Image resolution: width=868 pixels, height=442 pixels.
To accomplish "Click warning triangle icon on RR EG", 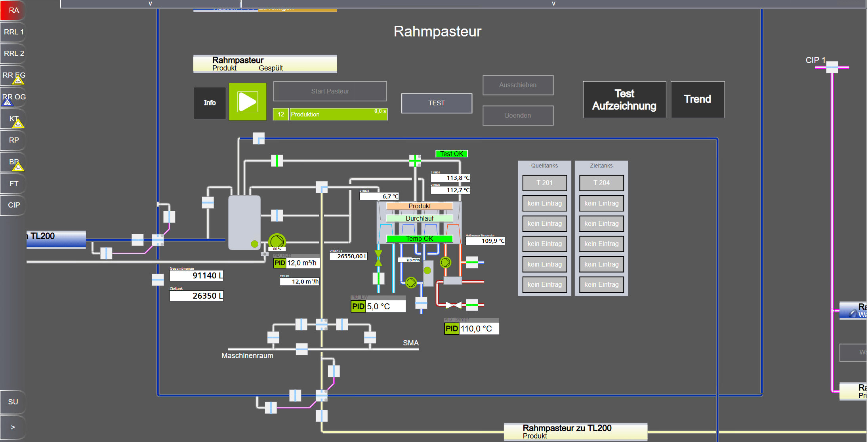I will point(18,81).
